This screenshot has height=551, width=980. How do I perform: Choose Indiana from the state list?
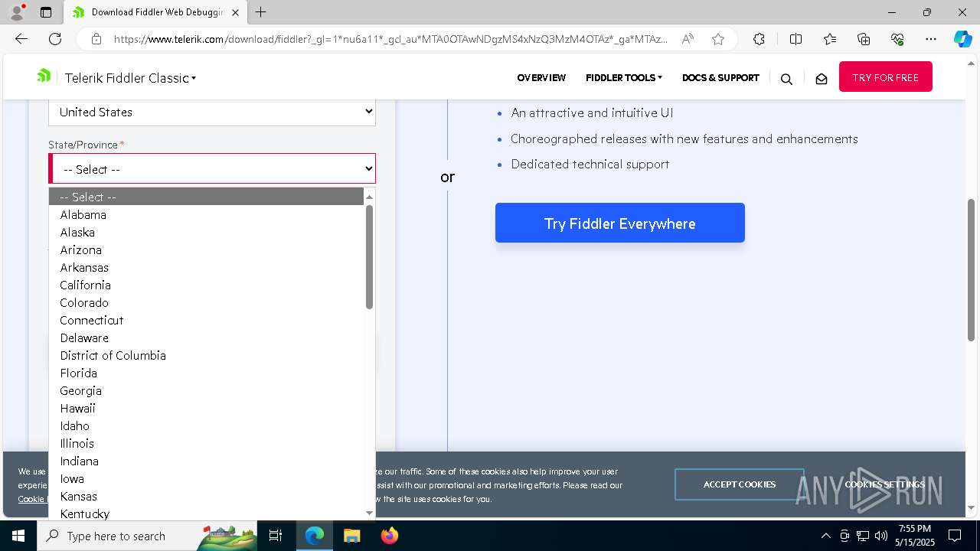[206, 461]
